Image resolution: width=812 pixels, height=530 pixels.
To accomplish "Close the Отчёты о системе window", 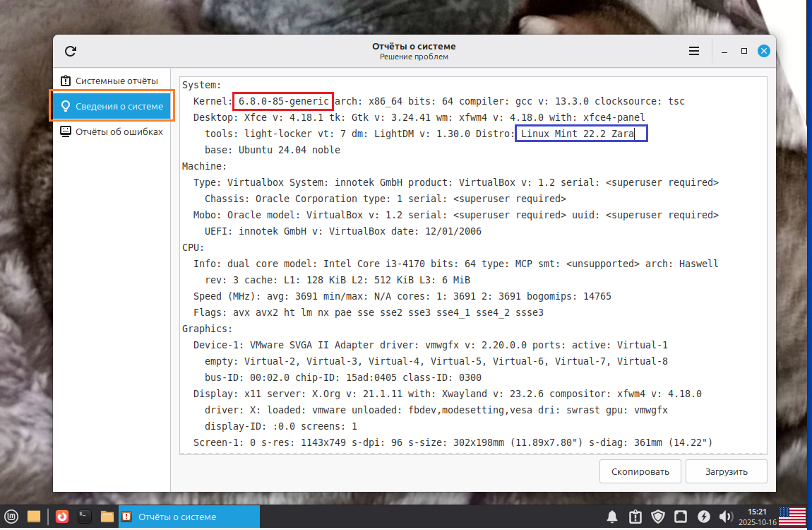I will coord(764,51).
